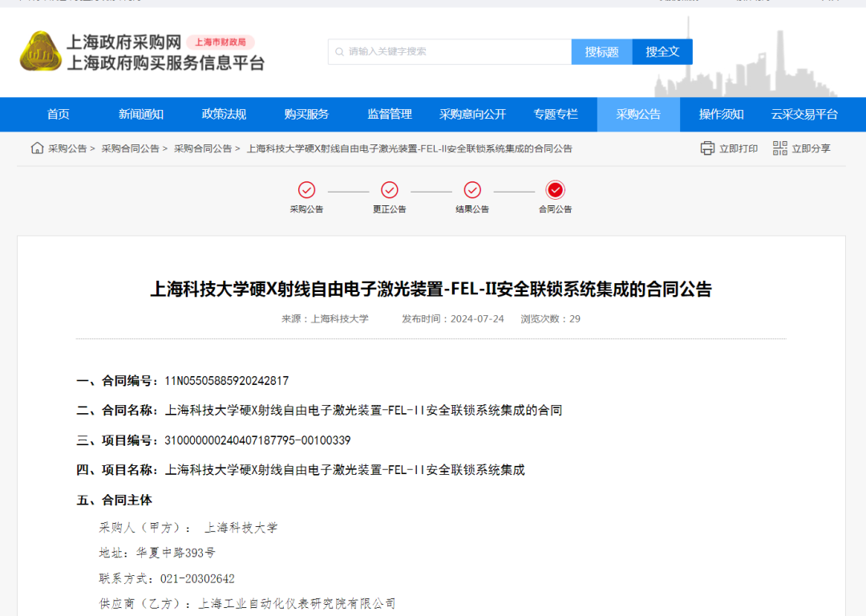Click the 来源：上海科技大学 text
The height and width of the screenshot is (616, 866).
click(x=325, y=318)
